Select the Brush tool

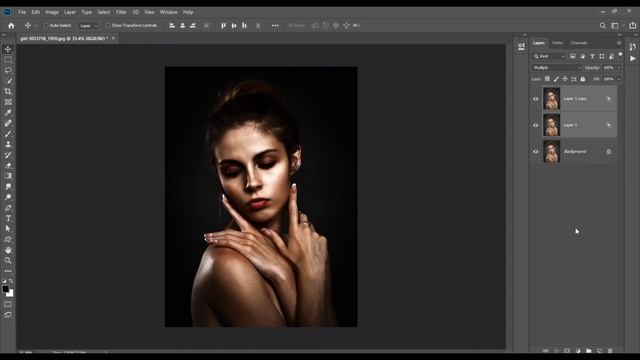[x=8, y=134]
